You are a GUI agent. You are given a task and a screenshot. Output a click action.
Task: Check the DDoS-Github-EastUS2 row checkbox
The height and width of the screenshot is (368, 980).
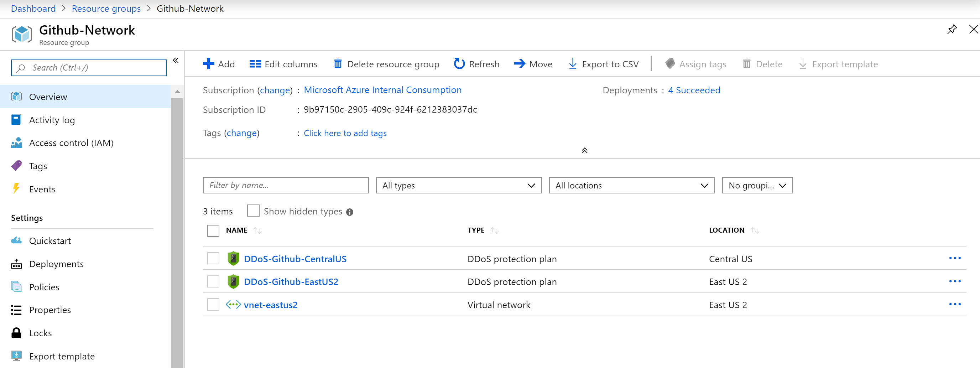(213, 282)
